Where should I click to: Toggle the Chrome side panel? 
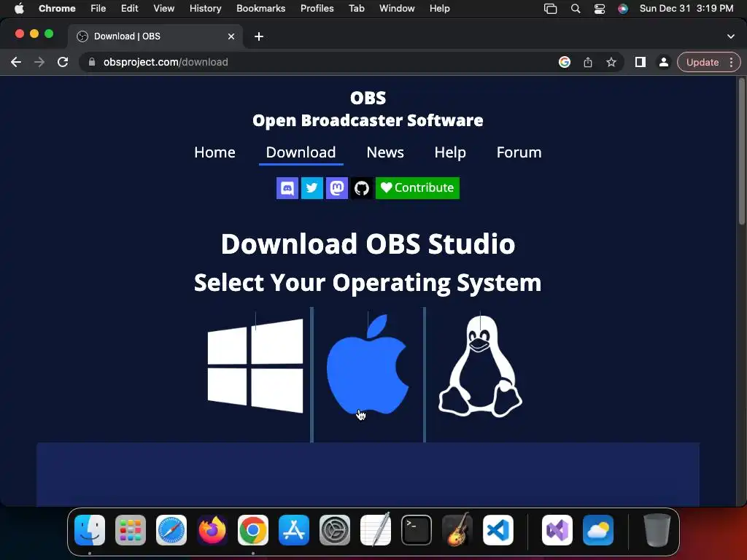[640, 63]
